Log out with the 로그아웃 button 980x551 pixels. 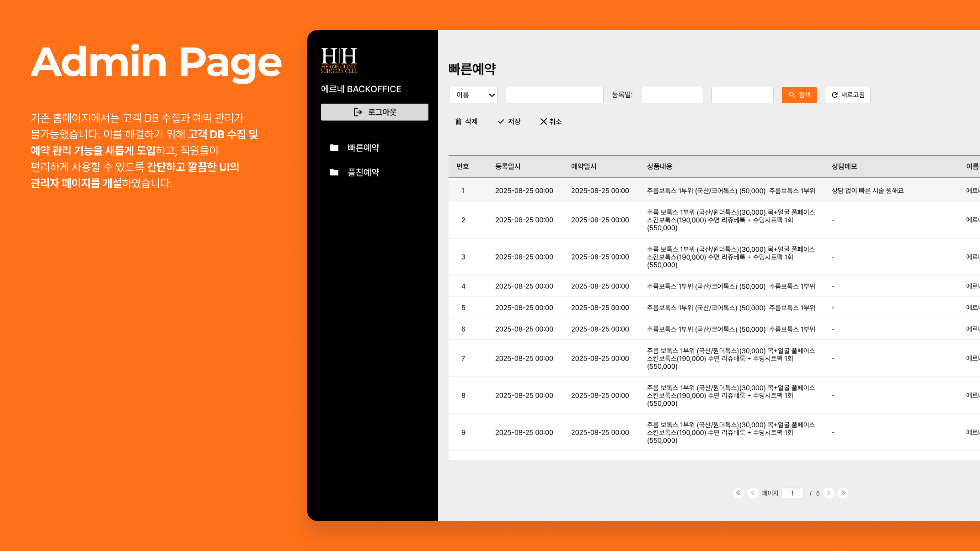(374, 112)
